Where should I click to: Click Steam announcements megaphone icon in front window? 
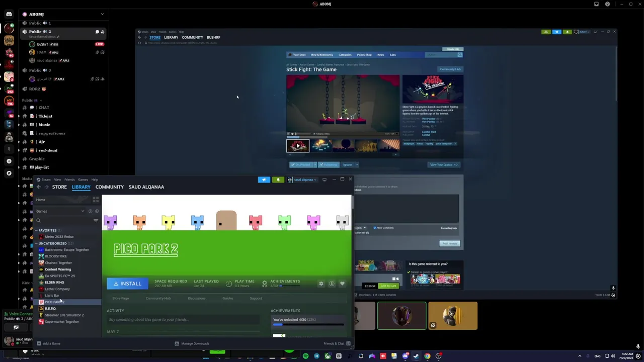pyautogui.click(x=264, y=179)
